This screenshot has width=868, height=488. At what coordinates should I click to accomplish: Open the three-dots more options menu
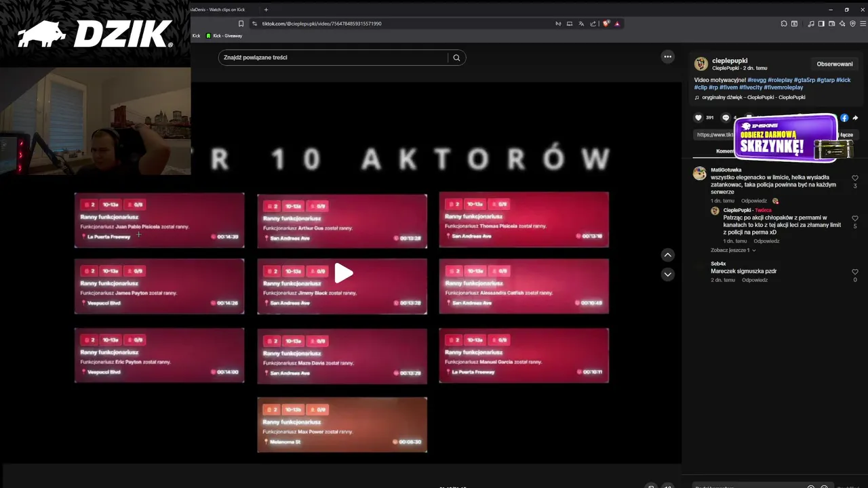pyautogui.click(x=668, y=57)
